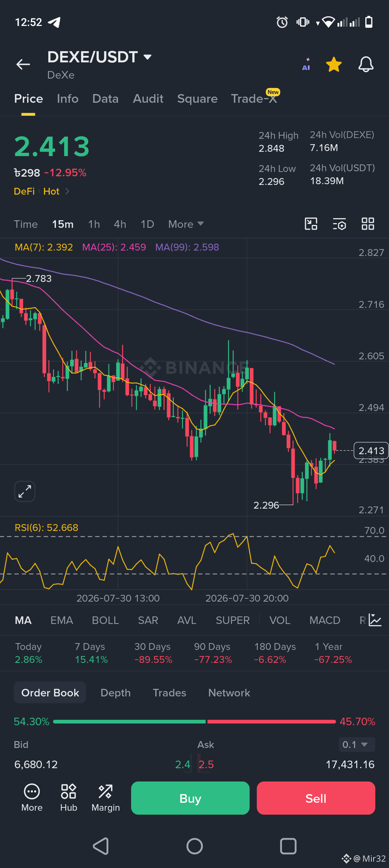The image size is (389, 868).
Task: Switch to the Price tab
Action: 28,98
